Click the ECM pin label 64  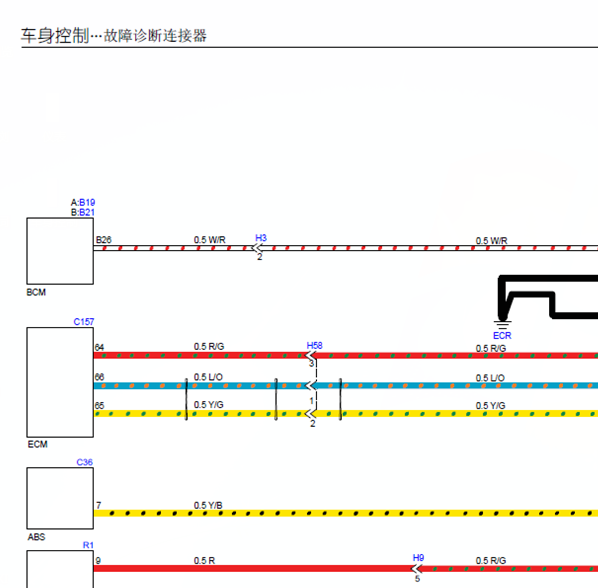99,347
